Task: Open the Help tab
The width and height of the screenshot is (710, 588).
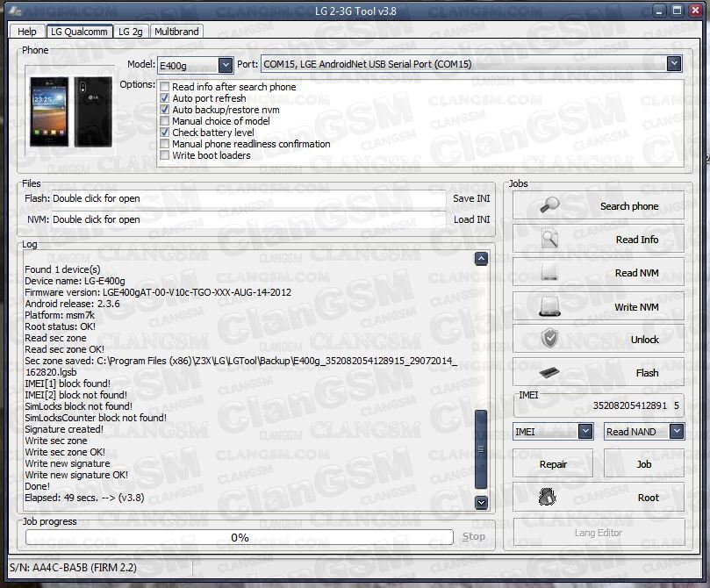Action: point(26,32)
